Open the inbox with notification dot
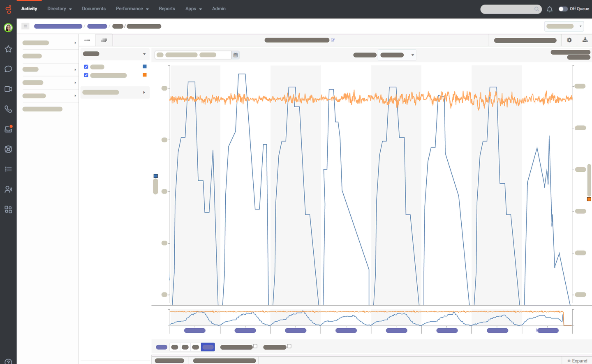Image resolution: width=592 pixels, height=364 pixels. pyautogui.click(x=8, y=129)
